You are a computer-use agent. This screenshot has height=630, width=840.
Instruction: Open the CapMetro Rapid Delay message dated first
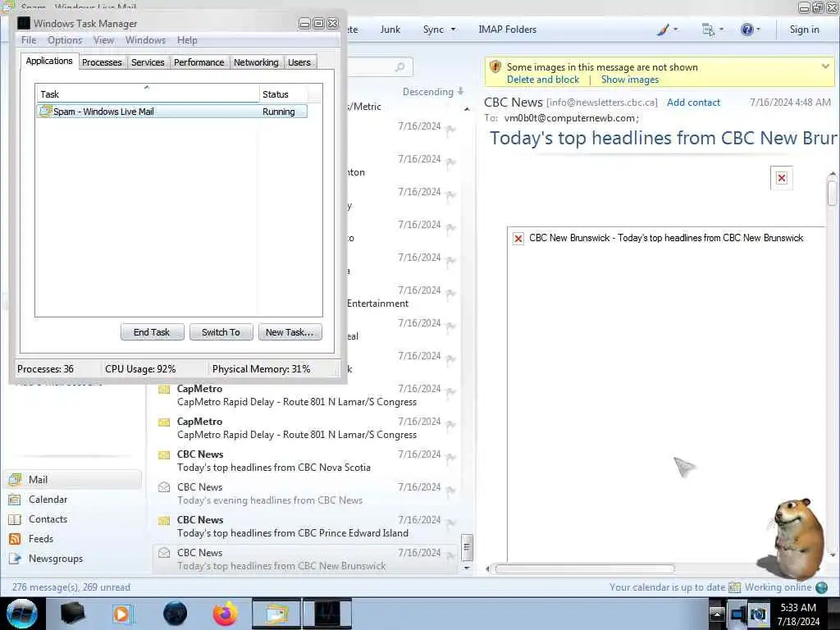click(x=307, y=395)
